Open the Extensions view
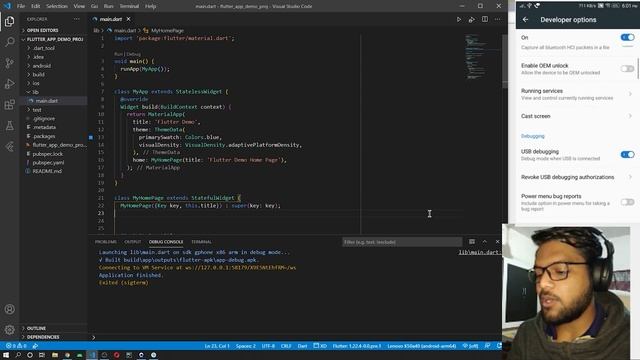The width and height of the screenshot is (640, 360). pos(9,104)
